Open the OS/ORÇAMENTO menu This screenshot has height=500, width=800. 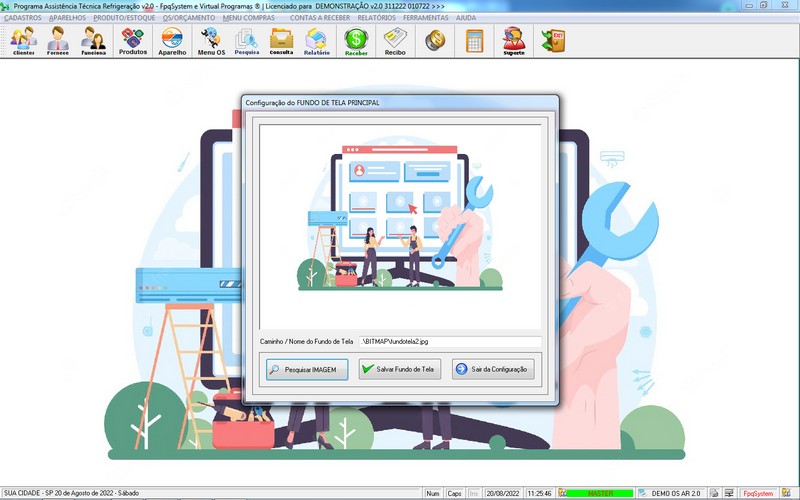[x=189, y=17]
